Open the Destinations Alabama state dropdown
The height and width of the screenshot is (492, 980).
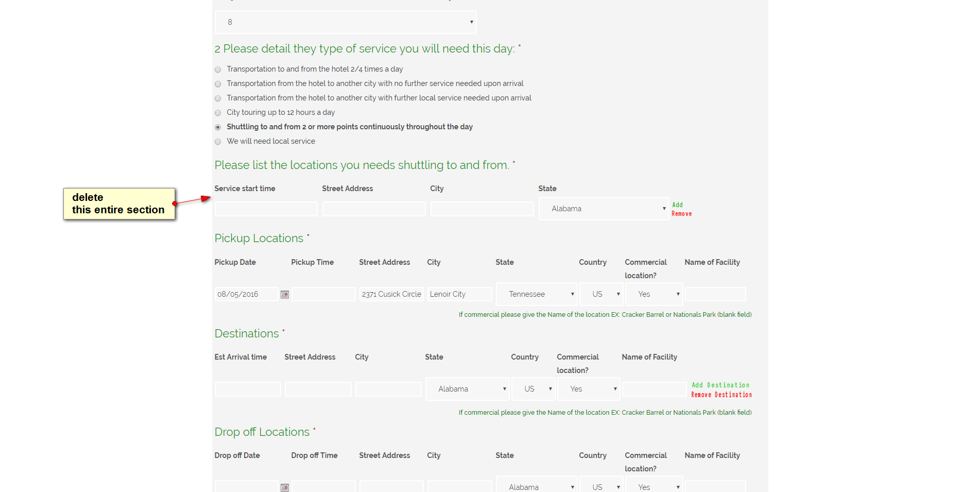coord(467,389)
